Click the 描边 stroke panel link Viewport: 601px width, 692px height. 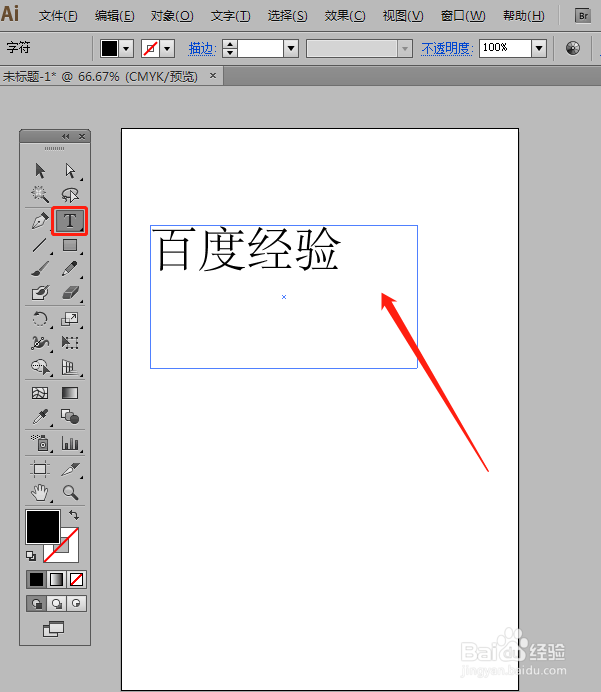pos(202,49)
